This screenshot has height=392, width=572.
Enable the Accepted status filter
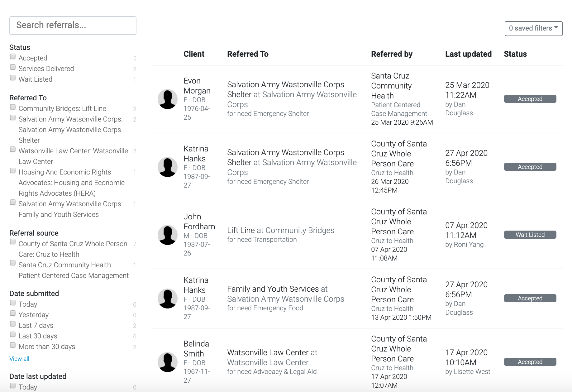[12, 56]
